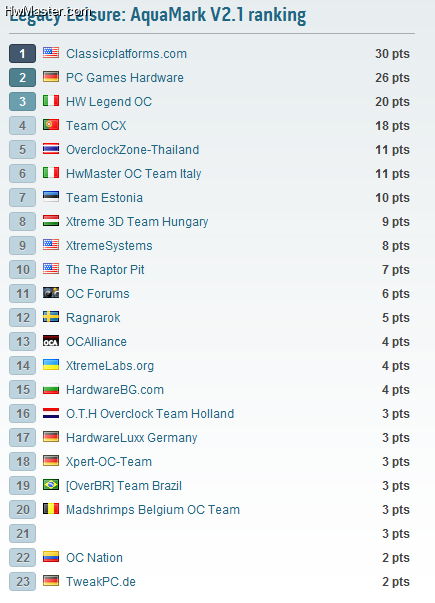Click the Belgian flag beside Madshrimps
The width and height of the screenshot is (435, 603).
[51, 508]
